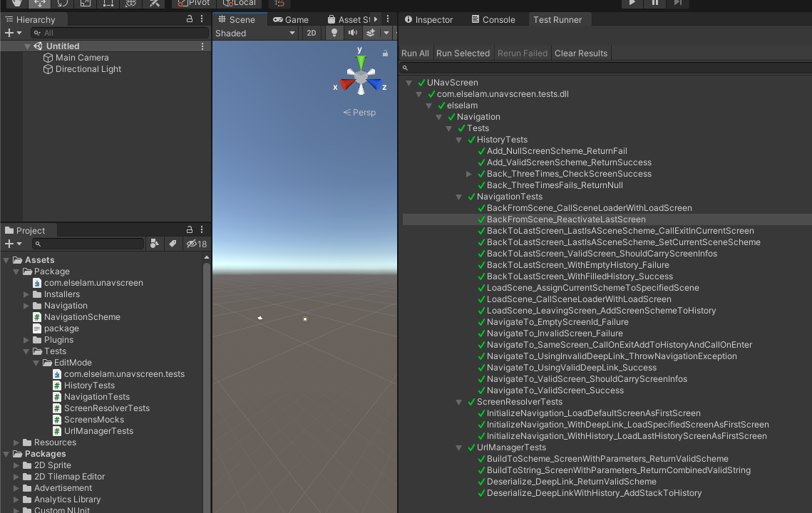812x513 pixels.
Task: Click Run All tests button
Action: (416, 53)
